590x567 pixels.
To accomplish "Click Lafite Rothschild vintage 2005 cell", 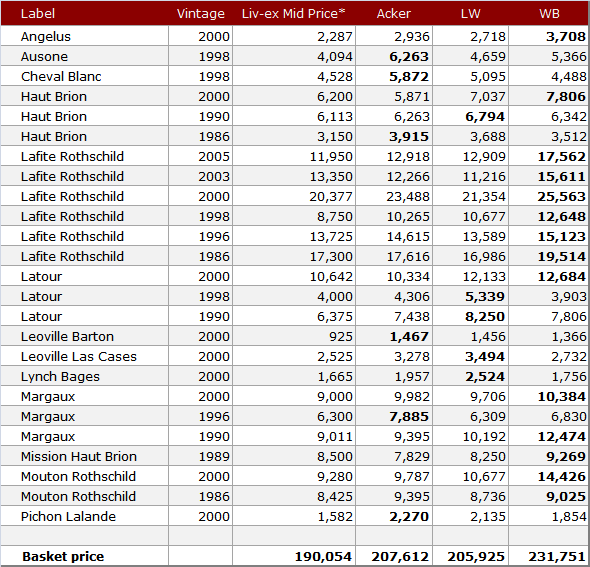I will [x=201, y=156].
